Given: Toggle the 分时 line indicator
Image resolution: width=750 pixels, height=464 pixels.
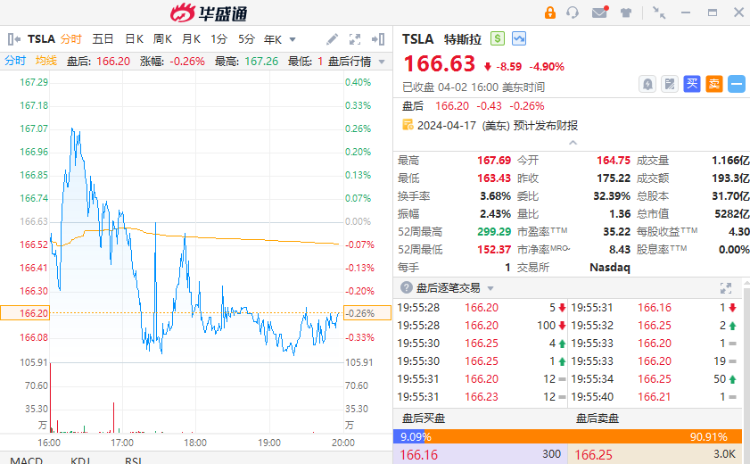Looking at the screenshot, I should pos(15,61).
